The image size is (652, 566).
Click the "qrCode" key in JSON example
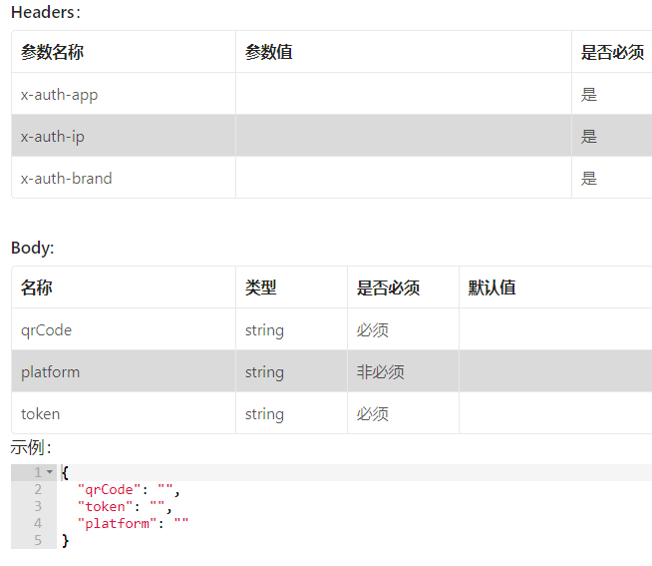point(109,489)
